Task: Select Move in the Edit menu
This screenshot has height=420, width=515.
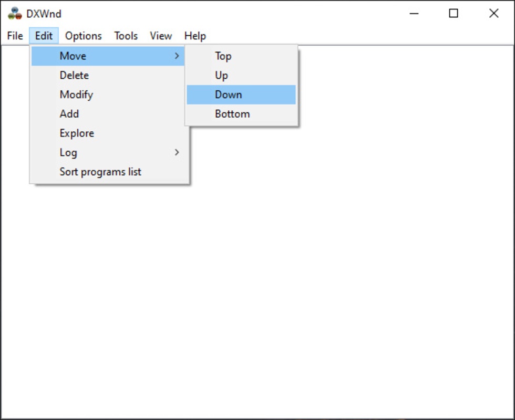Action: click(108, 56)
